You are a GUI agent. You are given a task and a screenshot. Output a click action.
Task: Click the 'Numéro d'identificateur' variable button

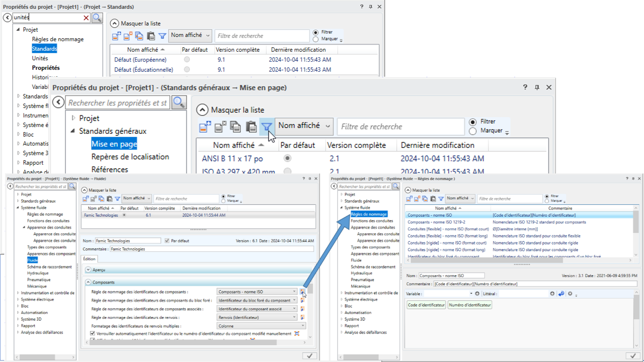click(470, 305)
